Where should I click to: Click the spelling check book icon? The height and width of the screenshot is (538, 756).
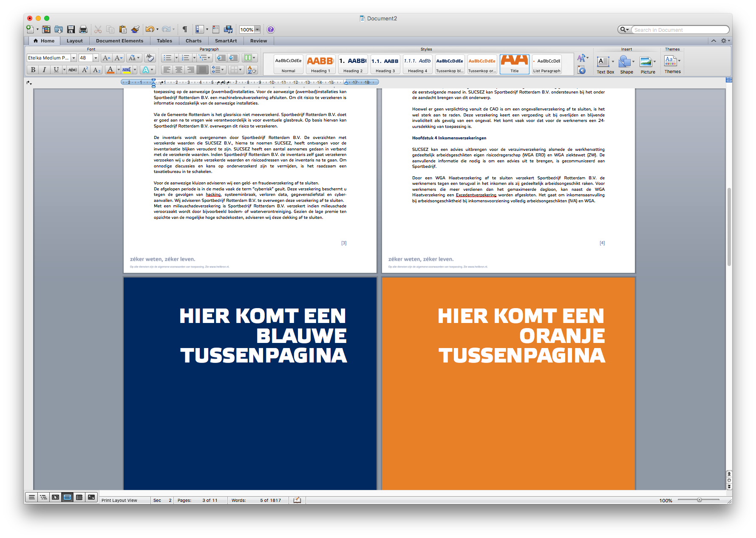coord(297,500)
